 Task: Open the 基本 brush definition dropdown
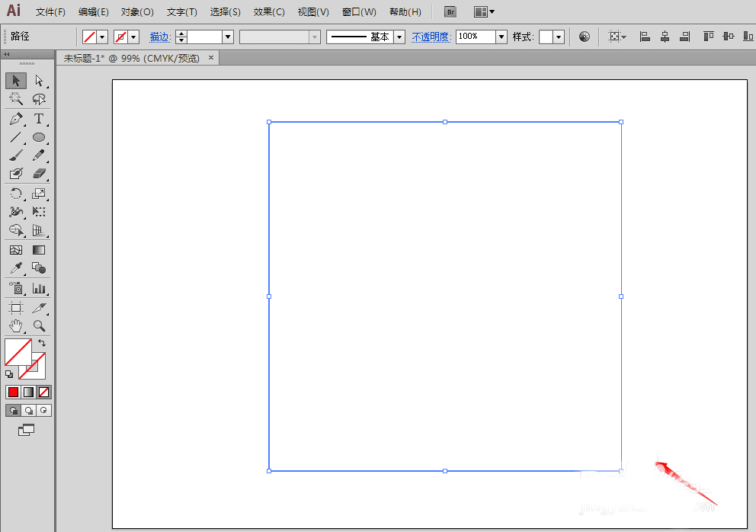pos(399,37)
